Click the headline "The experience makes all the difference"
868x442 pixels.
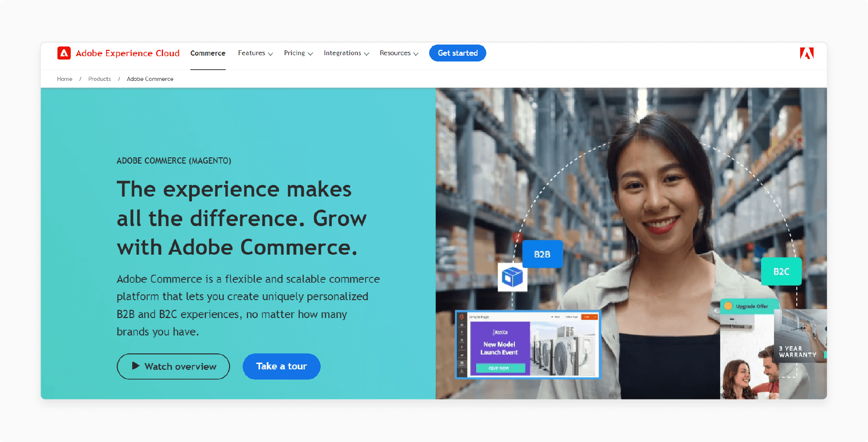click(x=242, y=218)
